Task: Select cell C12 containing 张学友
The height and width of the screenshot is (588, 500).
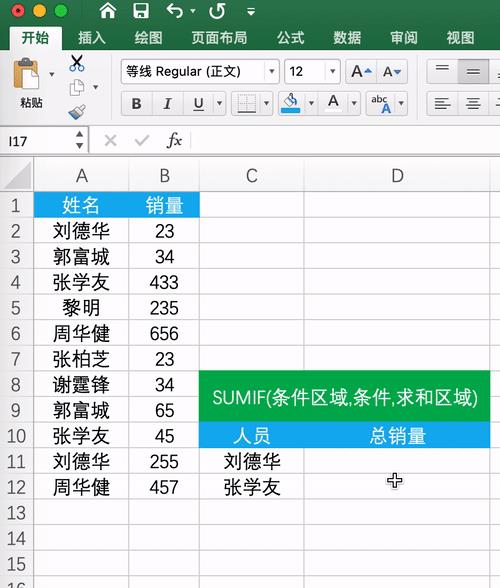Action: (252, 487)
